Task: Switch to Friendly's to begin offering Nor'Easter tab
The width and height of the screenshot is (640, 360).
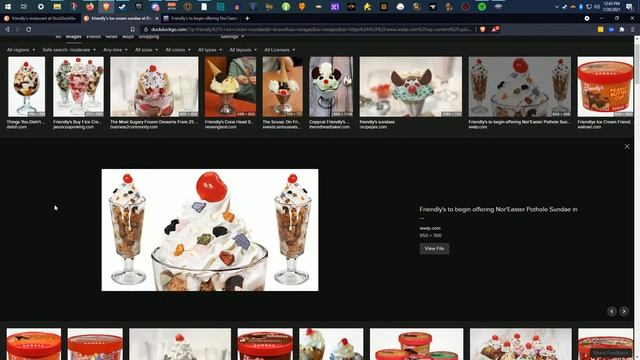Action: pos(201,18)
